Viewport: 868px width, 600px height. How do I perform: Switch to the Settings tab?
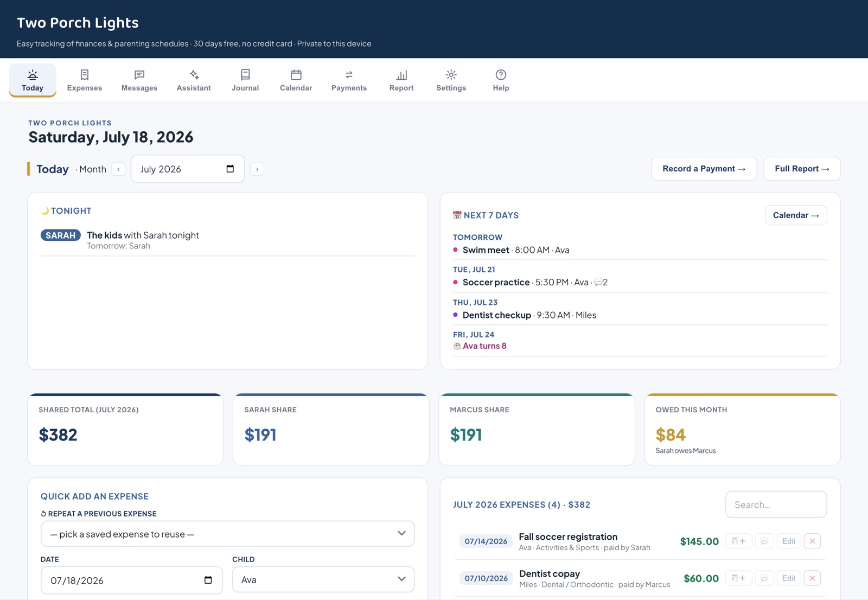pos(451,80)
